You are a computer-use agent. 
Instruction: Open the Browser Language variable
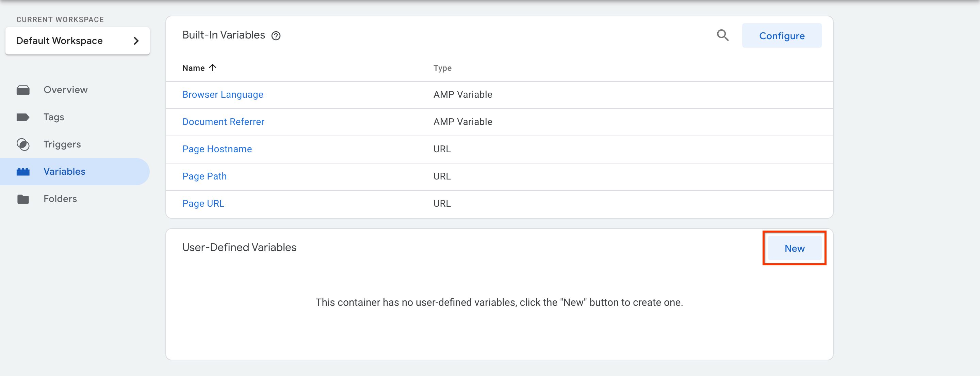tap(223, 94)
